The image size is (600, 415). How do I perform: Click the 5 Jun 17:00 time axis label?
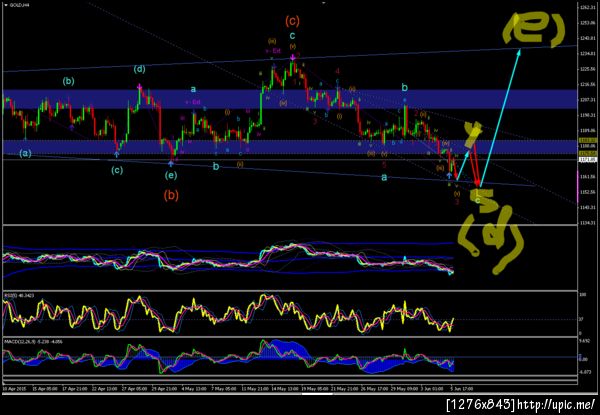[x=462, y=389]
